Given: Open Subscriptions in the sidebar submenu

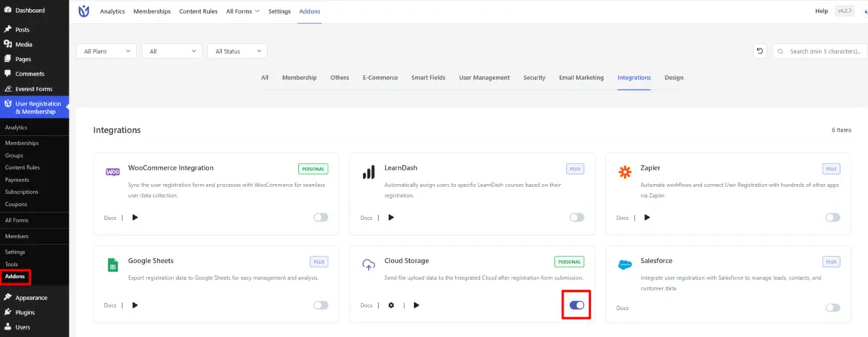Looking at the screenshot, I should [x=22, y=192].
